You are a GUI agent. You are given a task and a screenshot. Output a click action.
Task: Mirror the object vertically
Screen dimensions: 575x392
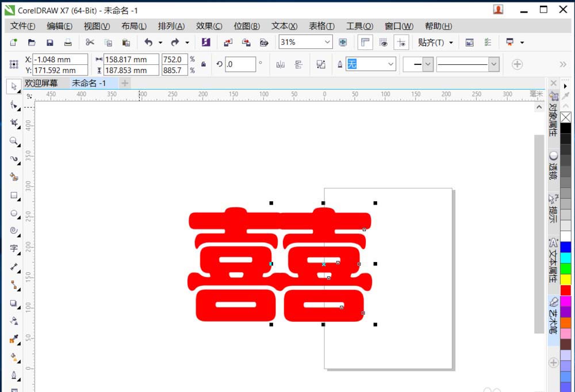(x=298, y=64)
